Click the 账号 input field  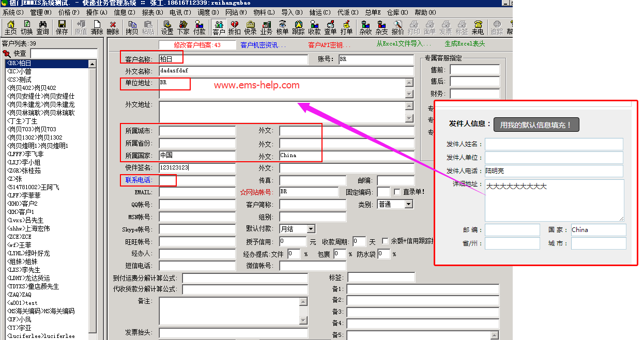click(376, 59)
